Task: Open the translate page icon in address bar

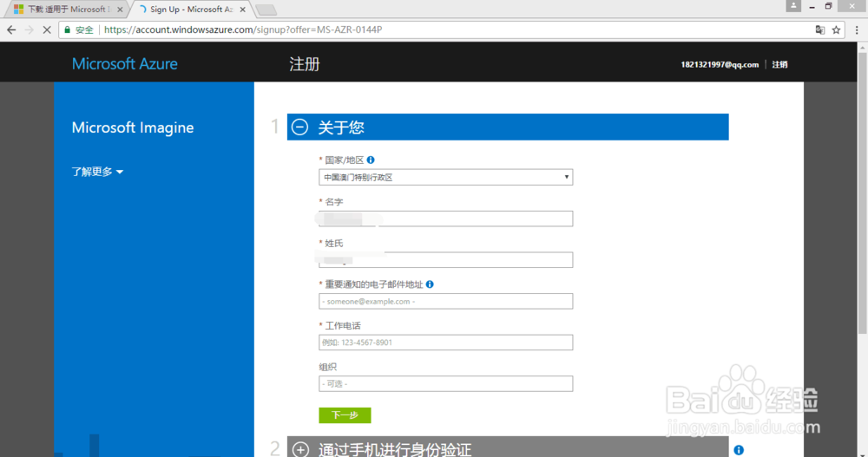Action: click(x=820, y=29)
